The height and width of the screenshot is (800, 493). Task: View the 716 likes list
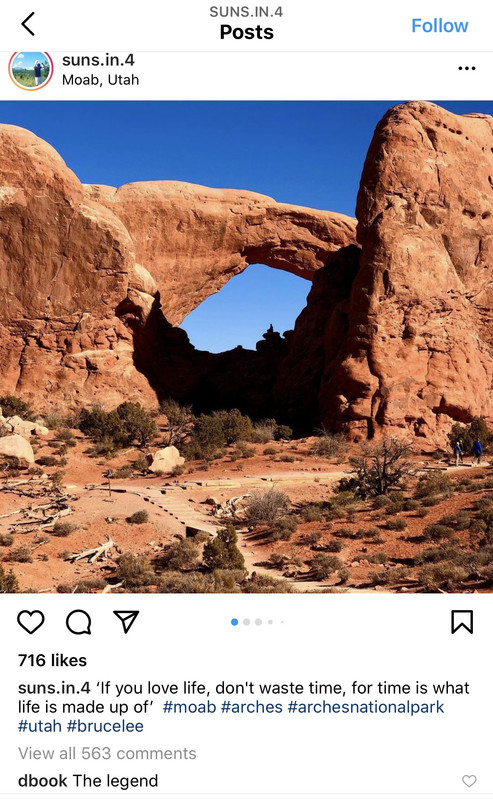pyautogui.click(x=53, y=660)
